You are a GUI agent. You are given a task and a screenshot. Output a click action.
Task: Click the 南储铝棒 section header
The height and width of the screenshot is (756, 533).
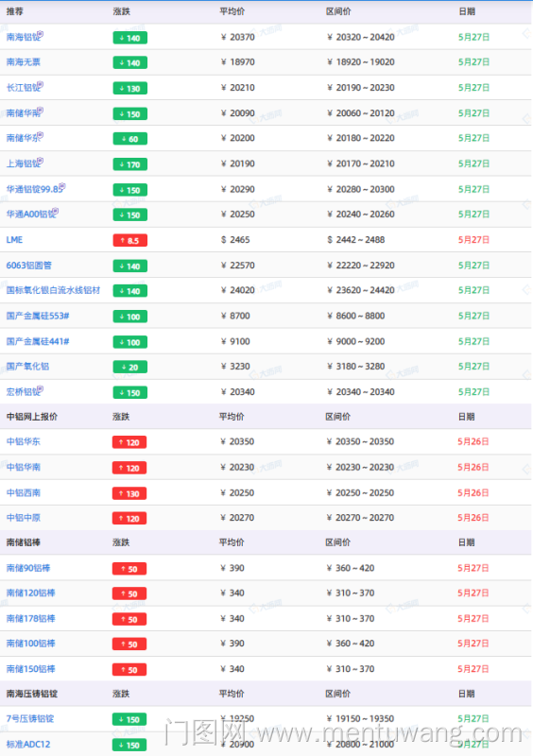(23, 542)
